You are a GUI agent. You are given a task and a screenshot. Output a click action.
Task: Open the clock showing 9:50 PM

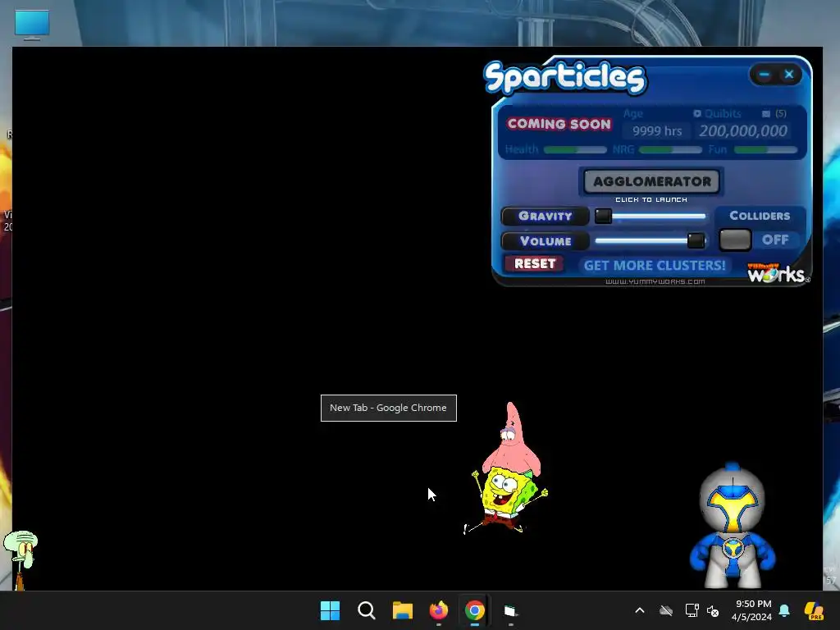(753, 610)
